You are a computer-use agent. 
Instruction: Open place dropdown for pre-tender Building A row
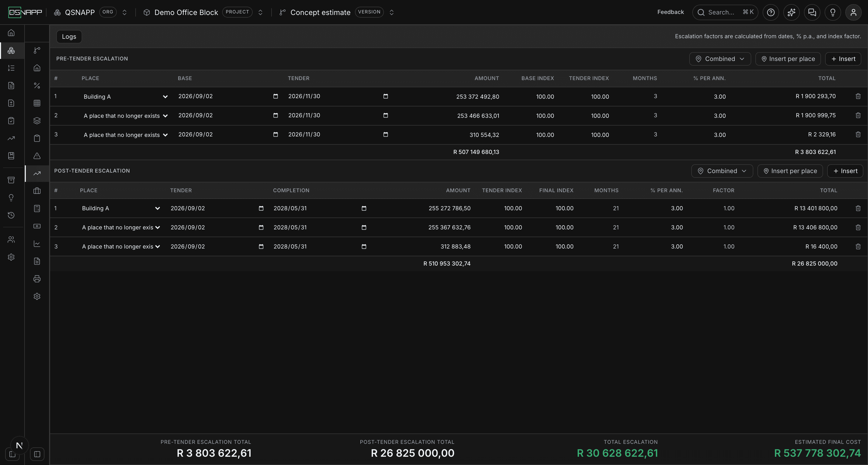tap(125, 97)
